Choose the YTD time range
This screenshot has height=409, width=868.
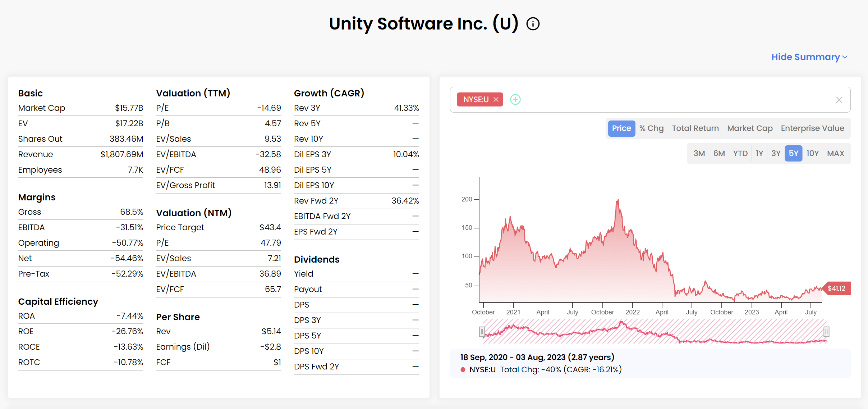point(740,154)
